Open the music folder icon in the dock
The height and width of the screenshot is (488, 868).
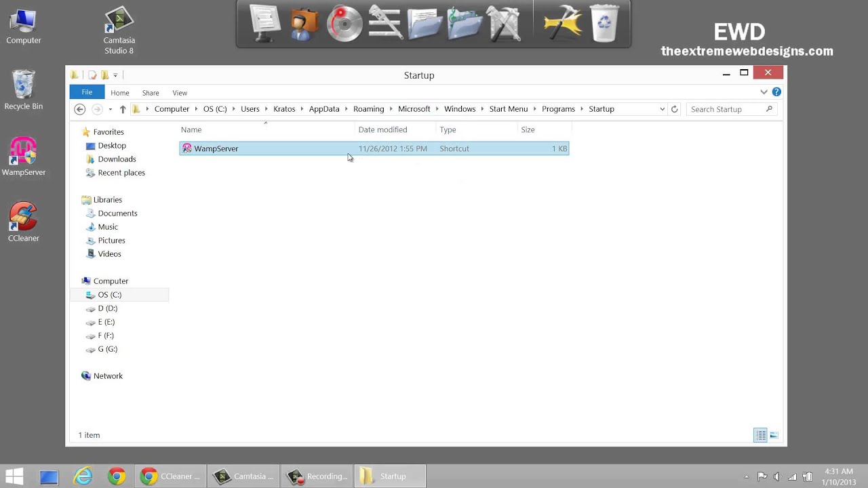465,24
